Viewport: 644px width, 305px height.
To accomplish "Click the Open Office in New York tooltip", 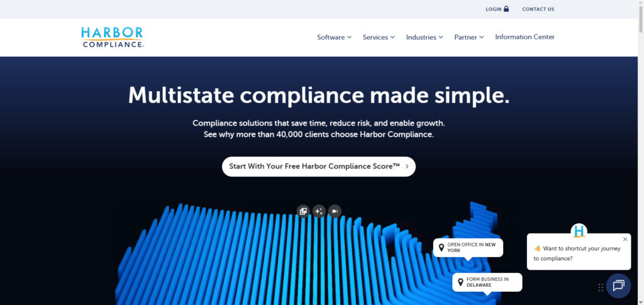I will [x=468, y=248].
